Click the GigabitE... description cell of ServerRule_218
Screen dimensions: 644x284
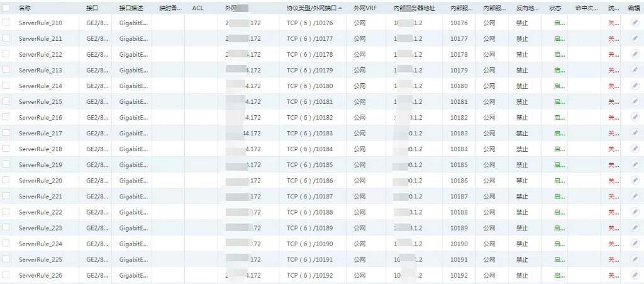pyautogui.click(x=134, y=149)
